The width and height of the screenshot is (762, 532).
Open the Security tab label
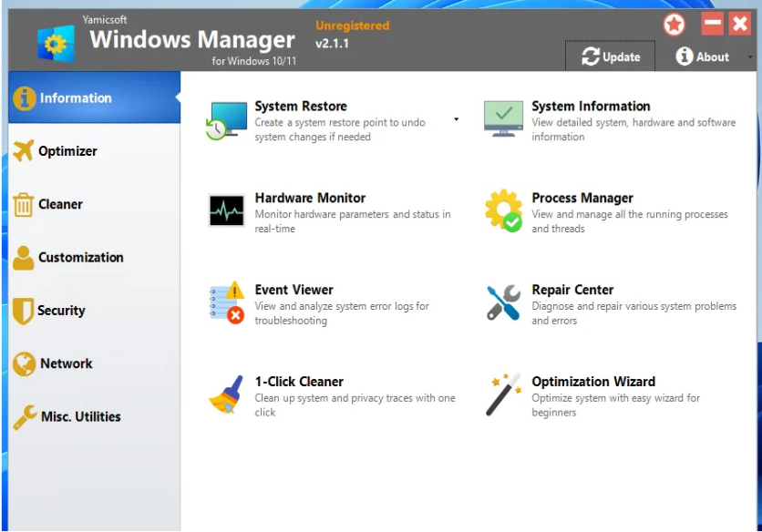coord(61,311)
